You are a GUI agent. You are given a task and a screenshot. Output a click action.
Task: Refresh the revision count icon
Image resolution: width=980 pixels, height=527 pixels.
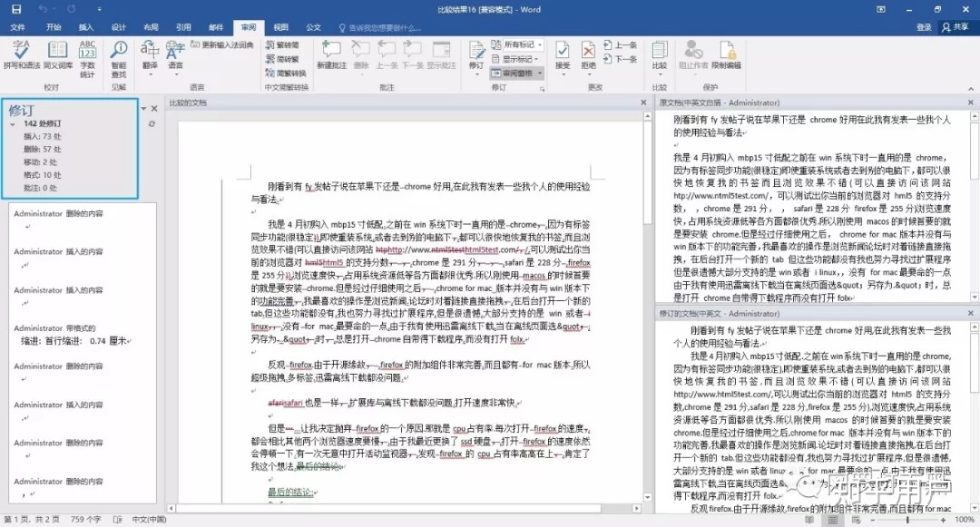click(x=152, y=124)
